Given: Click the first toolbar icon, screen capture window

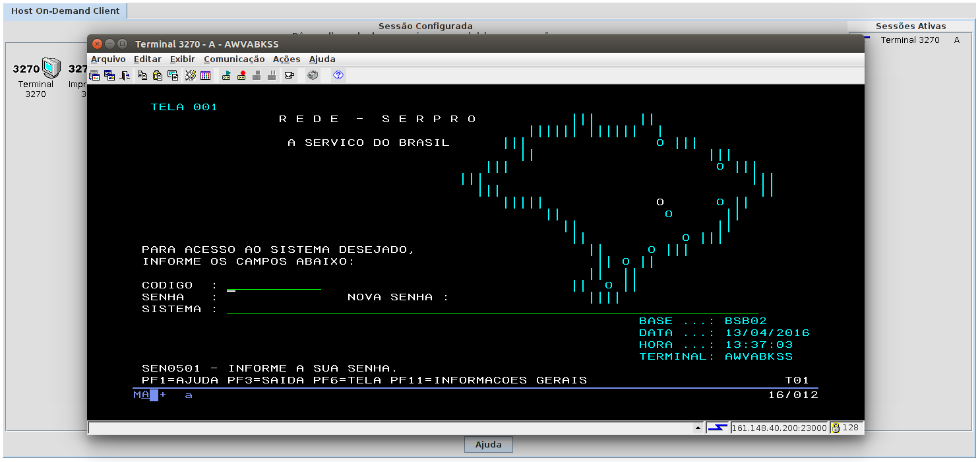Looking at the screenshot, I should [x=94, y=75].
